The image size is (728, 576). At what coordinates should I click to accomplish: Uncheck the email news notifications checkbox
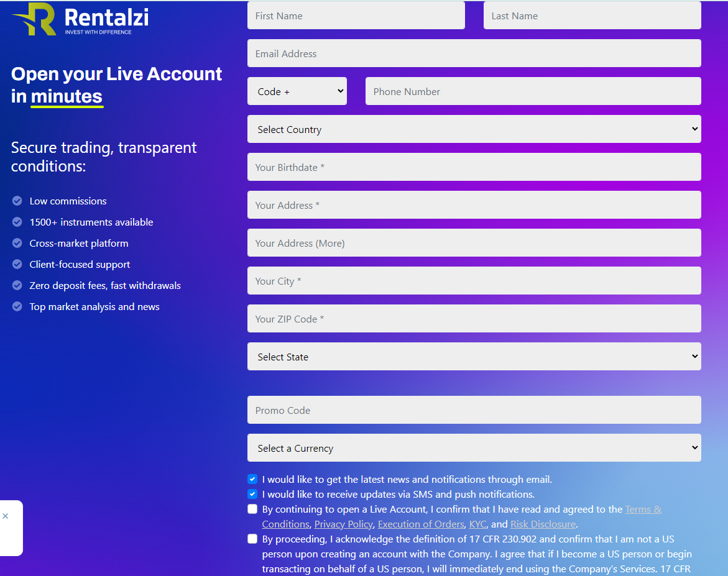click(x=252, y=479)
